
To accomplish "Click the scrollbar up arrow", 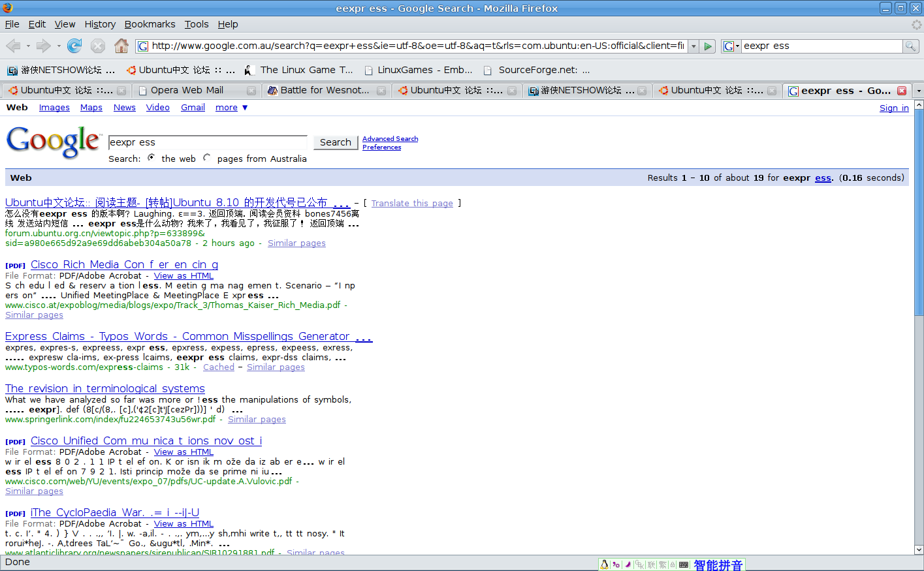I will point(919,104).
